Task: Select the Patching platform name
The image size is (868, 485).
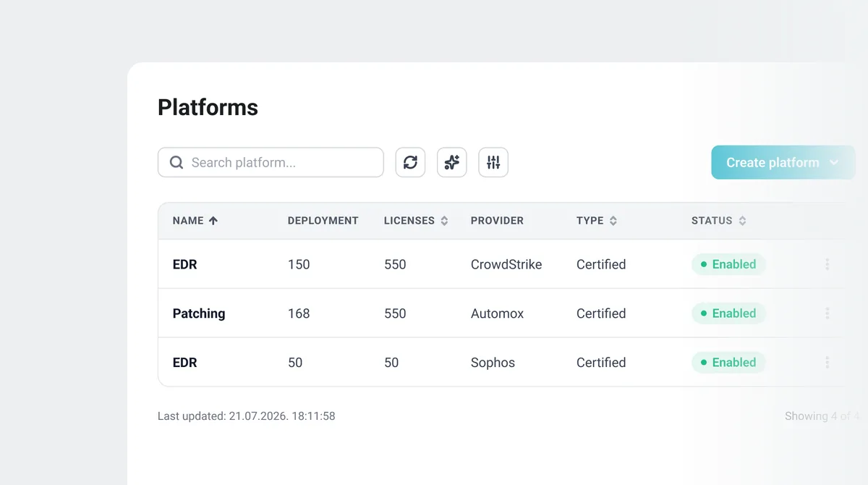Action: [x=199, y=313]
